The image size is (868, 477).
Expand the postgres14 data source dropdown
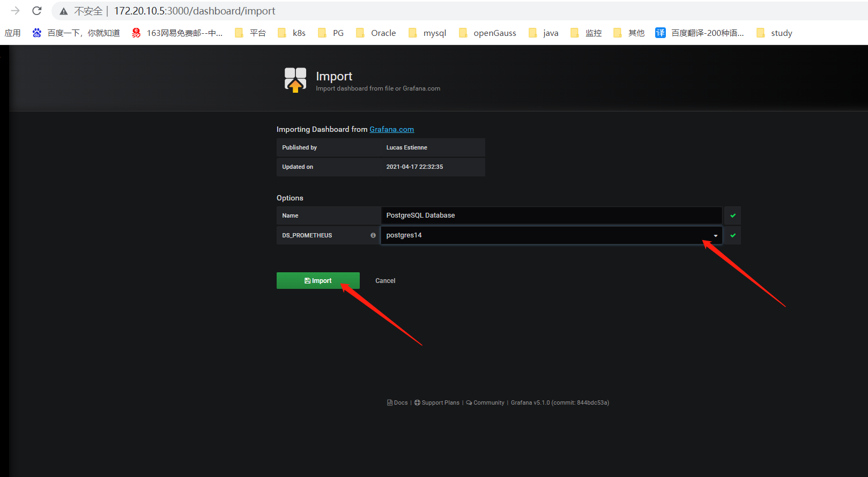[x=552, y=235]
